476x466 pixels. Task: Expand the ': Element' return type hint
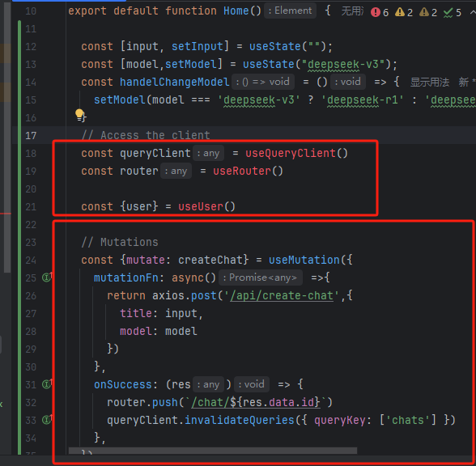point(290,11)
